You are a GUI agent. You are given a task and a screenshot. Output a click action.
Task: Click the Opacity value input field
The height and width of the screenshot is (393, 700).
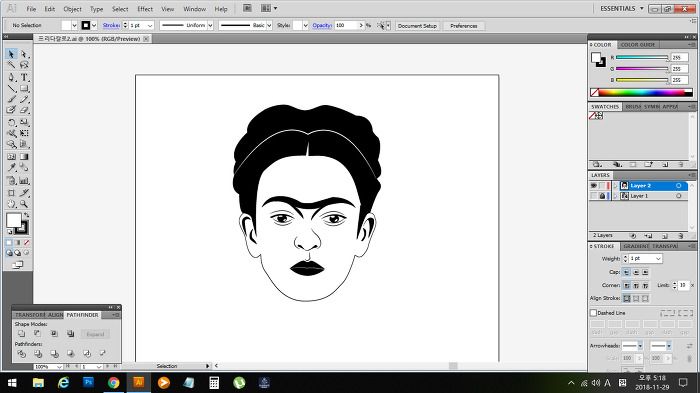(x=346, y=25)
